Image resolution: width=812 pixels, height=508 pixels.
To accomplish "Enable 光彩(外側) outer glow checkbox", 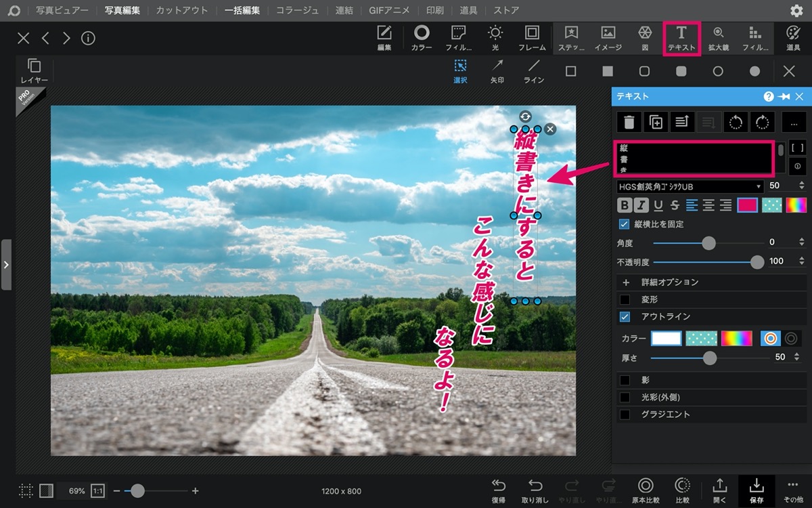I will point(625,397).
